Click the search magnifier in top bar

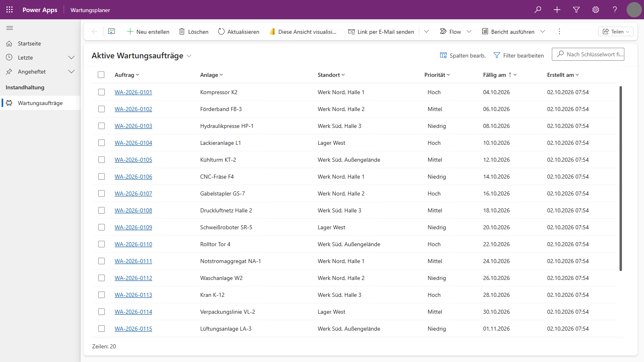(x=538, y=10)
